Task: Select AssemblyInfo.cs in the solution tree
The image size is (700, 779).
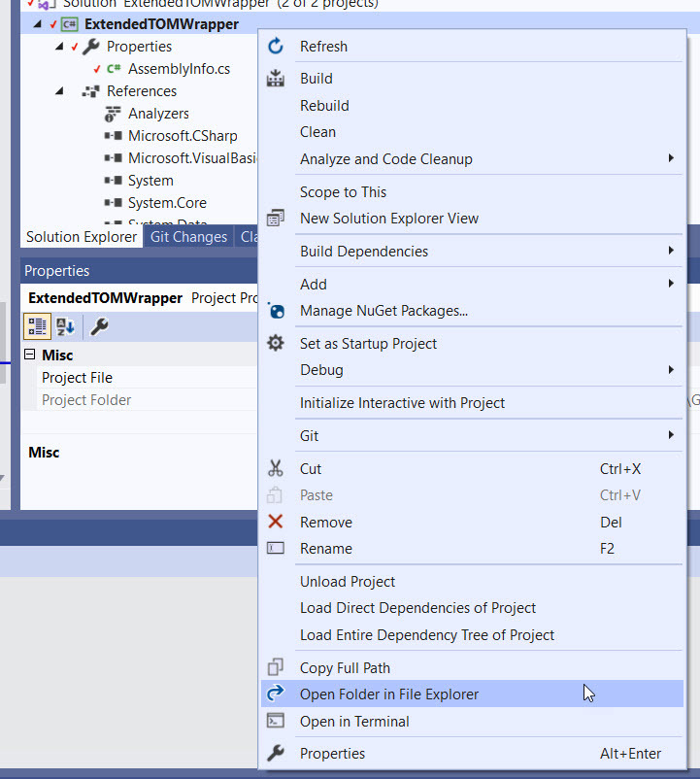Action: pyautogui.click(x=179, y=69)
